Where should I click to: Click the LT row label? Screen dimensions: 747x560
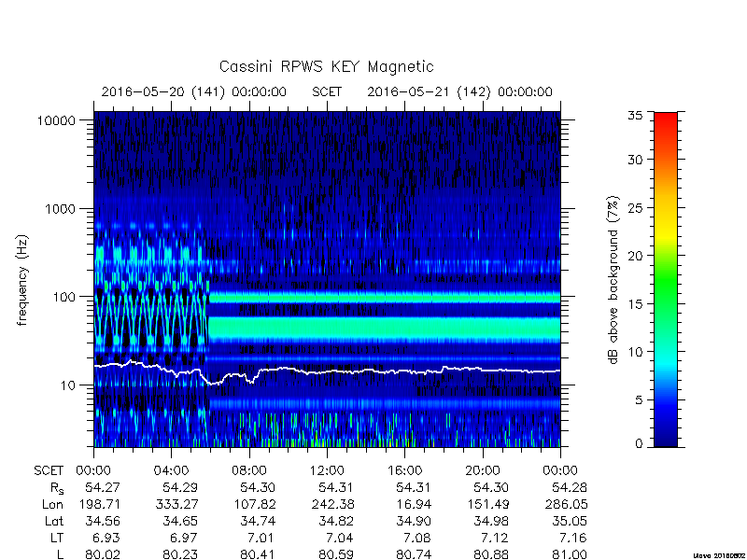(x=57, y=538)
